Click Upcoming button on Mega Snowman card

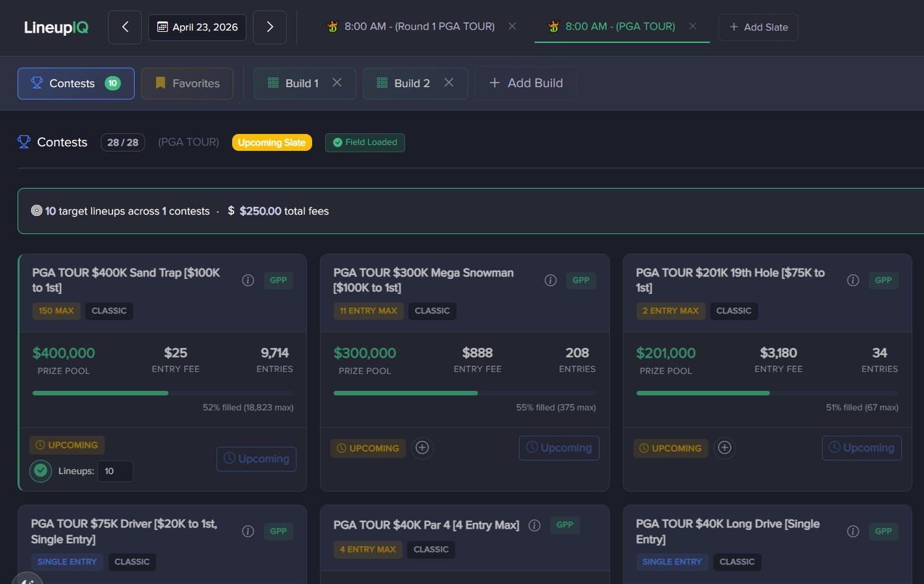(x=559, y=447)
